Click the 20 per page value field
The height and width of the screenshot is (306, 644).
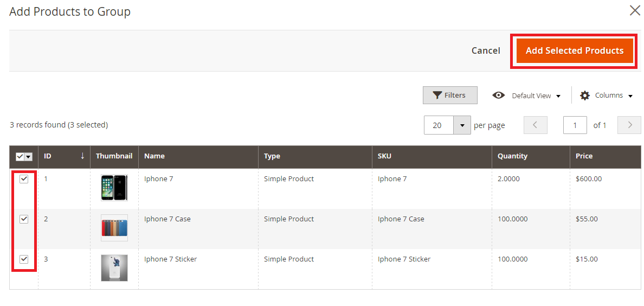pos(439,125)
